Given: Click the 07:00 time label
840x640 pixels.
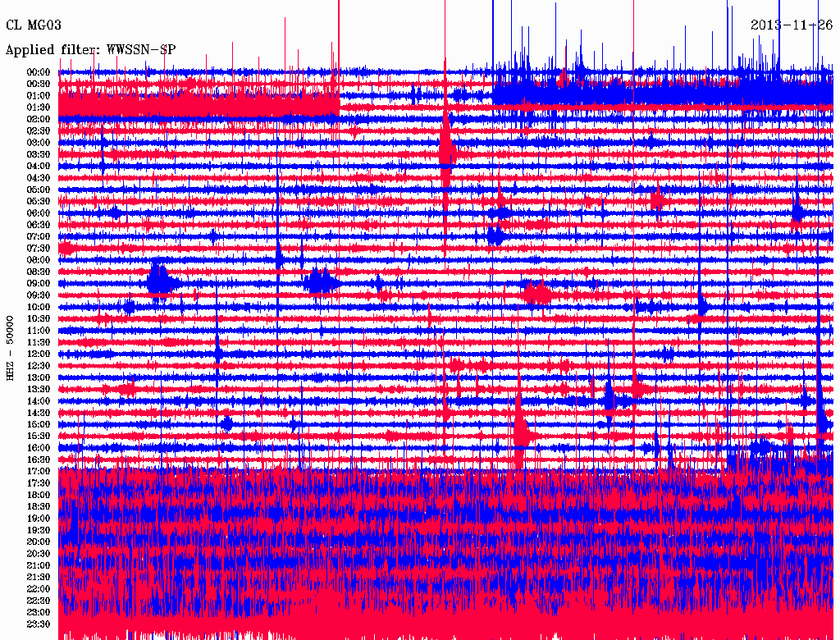Looking at the screenshot, I should tap(39, 236).
